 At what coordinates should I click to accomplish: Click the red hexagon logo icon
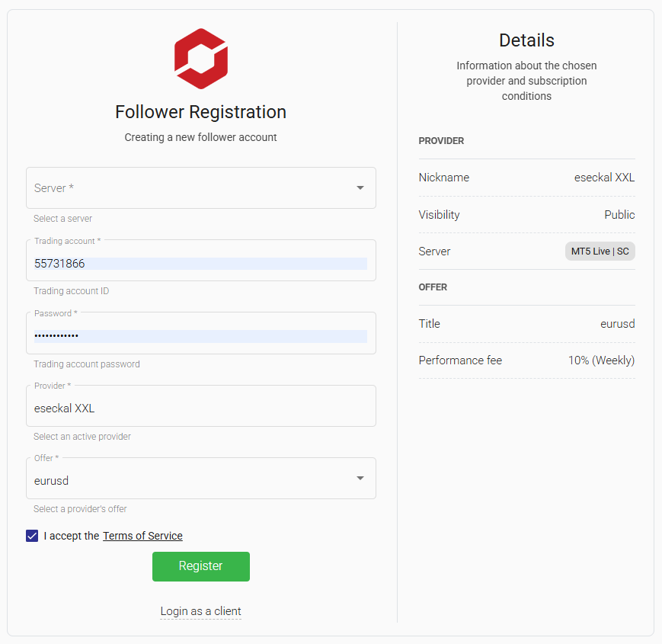pyautogui.click(x=201, y=59)
